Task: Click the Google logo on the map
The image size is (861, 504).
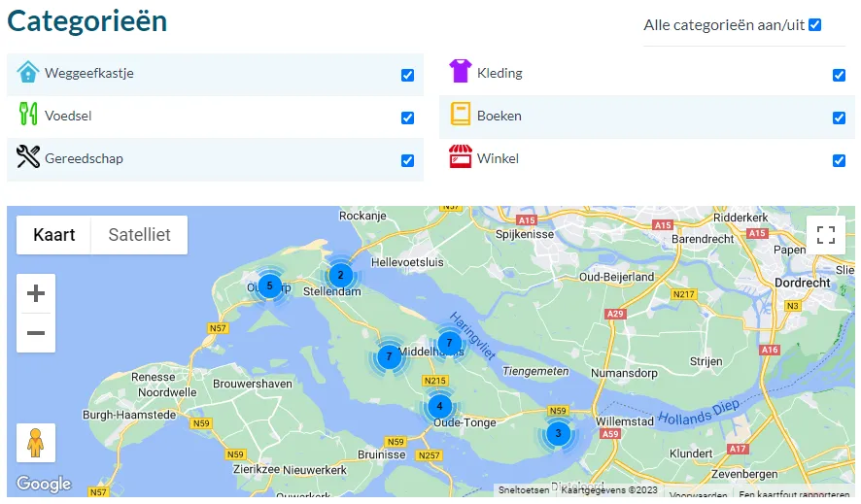Action: coord(44,484)
